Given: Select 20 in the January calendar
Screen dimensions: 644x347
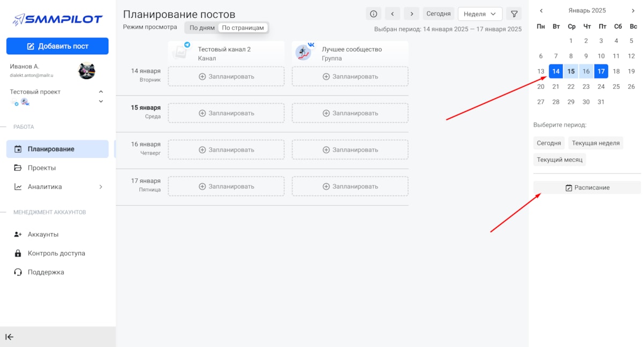Looking at the screenshot, I should click(x=541, y=86).
